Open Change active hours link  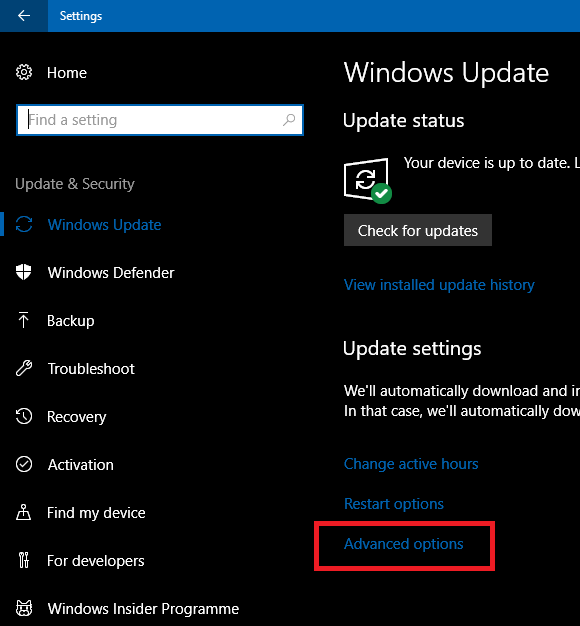pyautogui.click(x=411, y=464)
